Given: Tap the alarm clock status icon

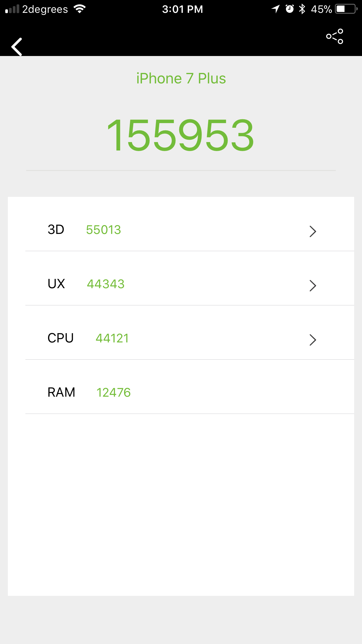Looking at the screenshot, I should (x=289, y=9).
